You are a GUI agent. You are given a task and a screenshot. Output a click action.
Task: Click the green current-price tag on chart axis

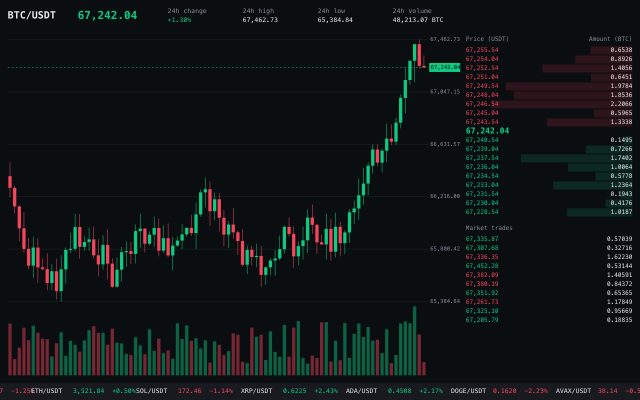click(444, 67)
